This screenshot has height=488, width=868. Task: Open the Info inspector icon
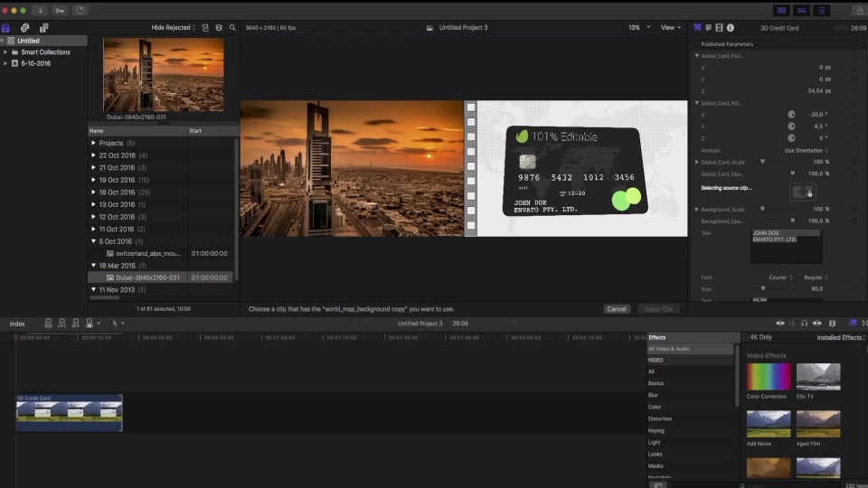click(x=731, y=28)
